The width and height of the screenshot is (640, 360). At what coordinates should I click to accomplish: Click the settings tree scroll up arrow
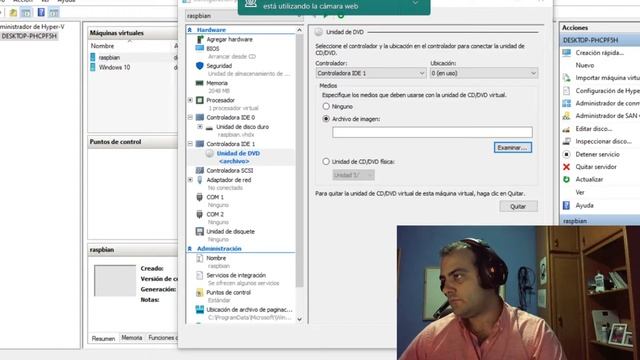tap(300, 30)
